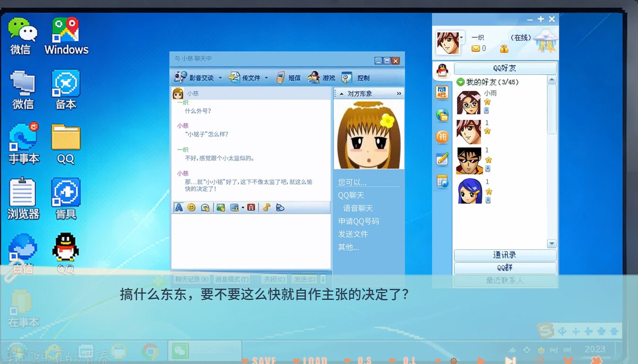The height and width of the screenshot is (364, 638).
Task: Click 一织's profile avatar in QQ panel
Action: 447,42
